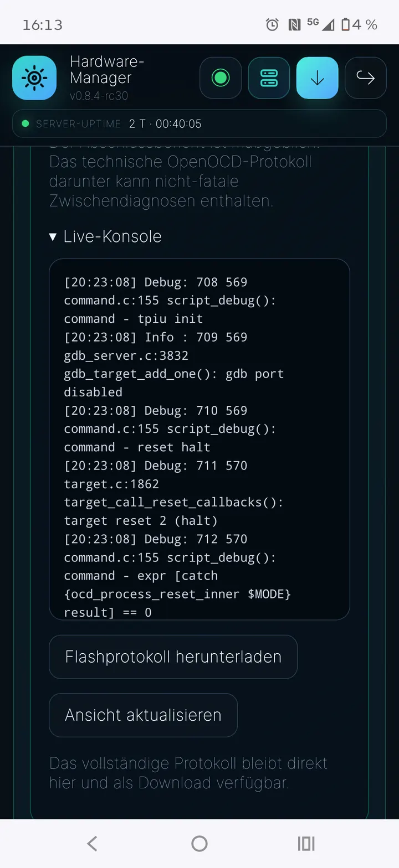Tap the NFC icon in status bar
The image size is (399, 868).
294,24
